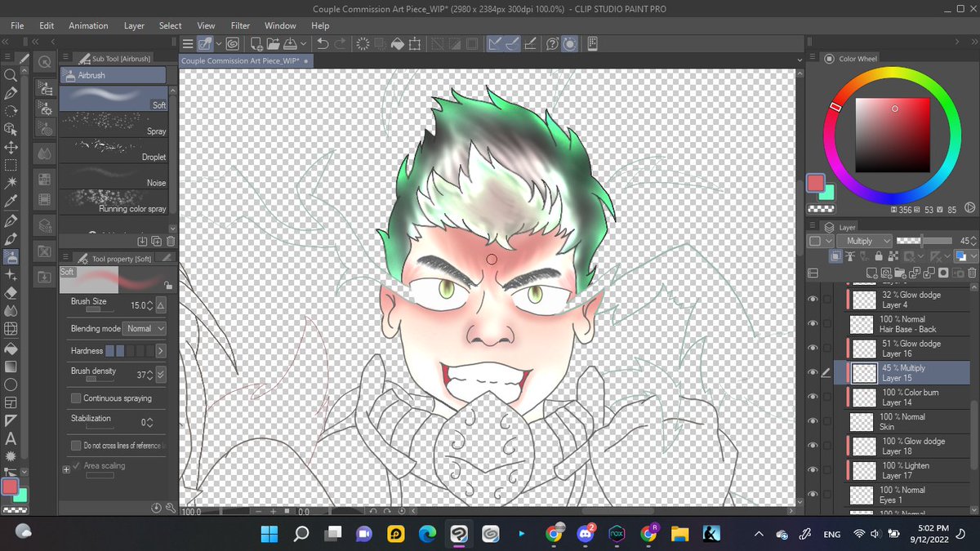Click the New document icon

click(256, 43)
